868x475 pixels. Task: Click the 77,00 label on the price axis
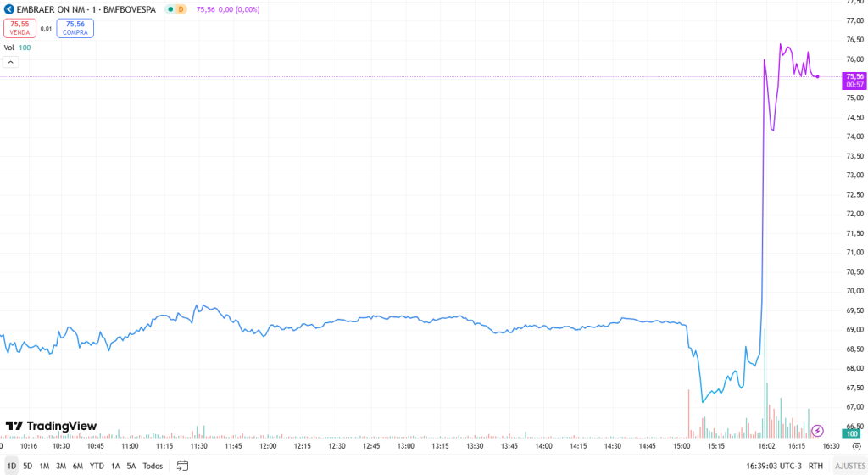pyautogui.click(x=855, y=20)
